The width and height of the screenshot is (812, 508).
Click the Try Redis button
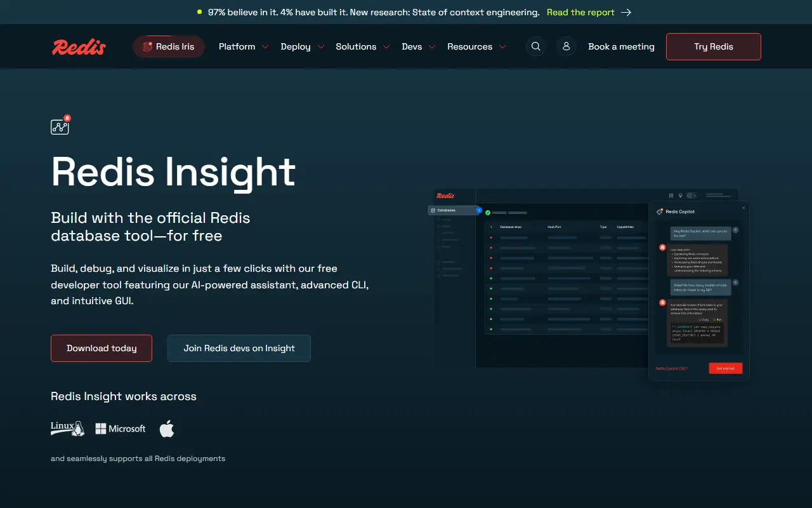tap(714, 47)
